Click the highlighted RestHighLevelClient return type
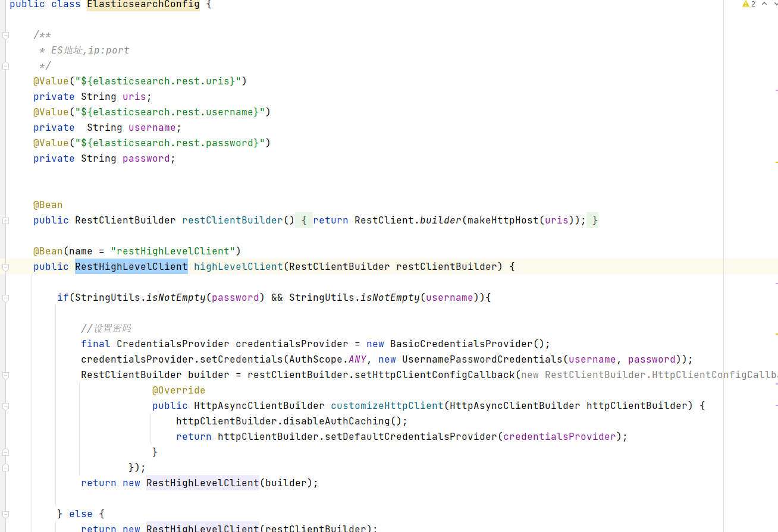The height and width of the screenshot is (532, 778). coord(131,267)
